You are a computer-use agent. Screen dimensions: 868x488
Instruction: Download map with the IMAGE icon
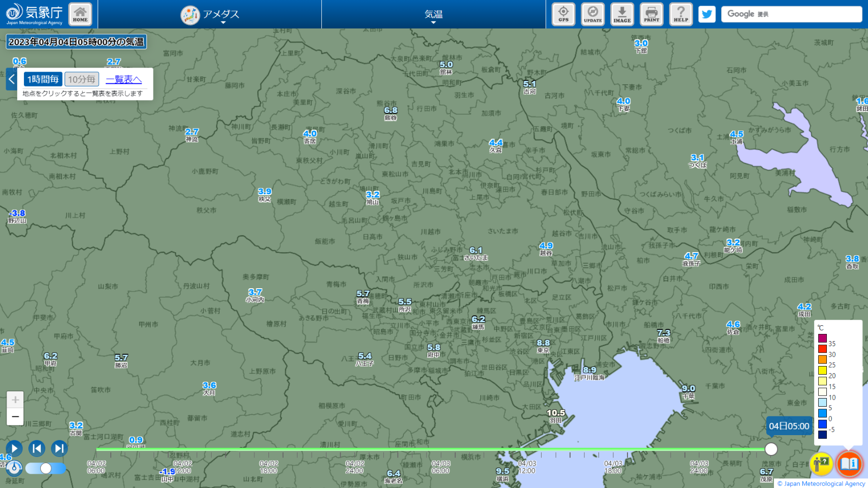[622, 14]
